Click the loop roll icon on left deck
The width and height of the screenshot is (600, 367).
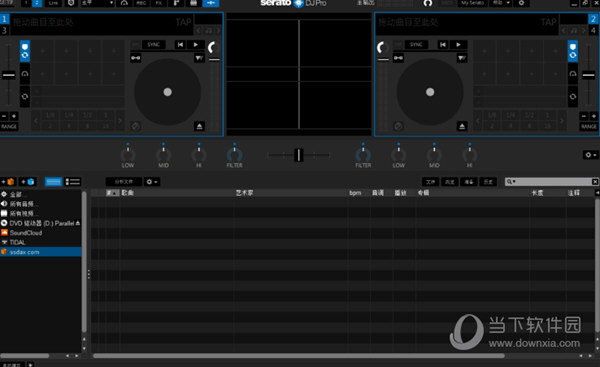tap(25, 96)
